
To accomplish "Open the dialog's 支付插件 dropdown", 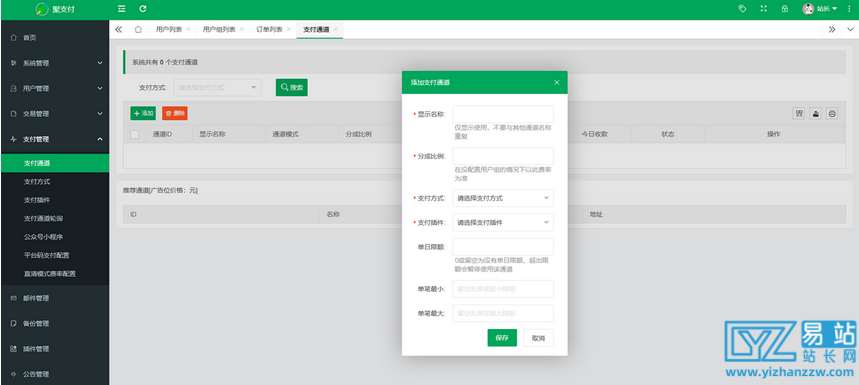I will 503,222.
